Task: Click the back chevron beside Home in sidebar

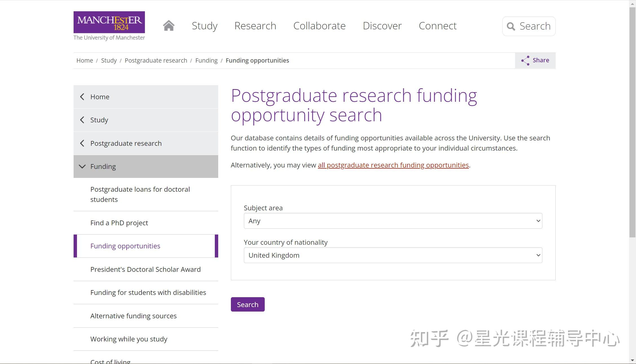Action: [x=82, y=97]
